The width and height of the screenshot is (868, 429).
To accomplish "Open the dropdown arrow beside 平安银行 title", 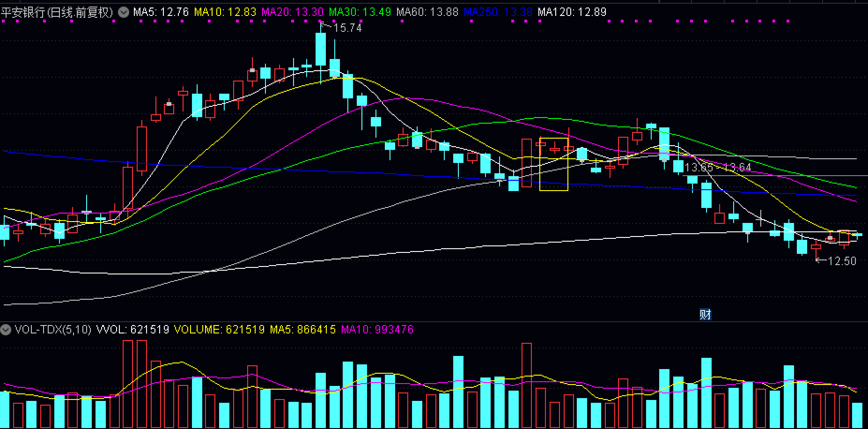I will pyautogui.click(x=123, y=12).
